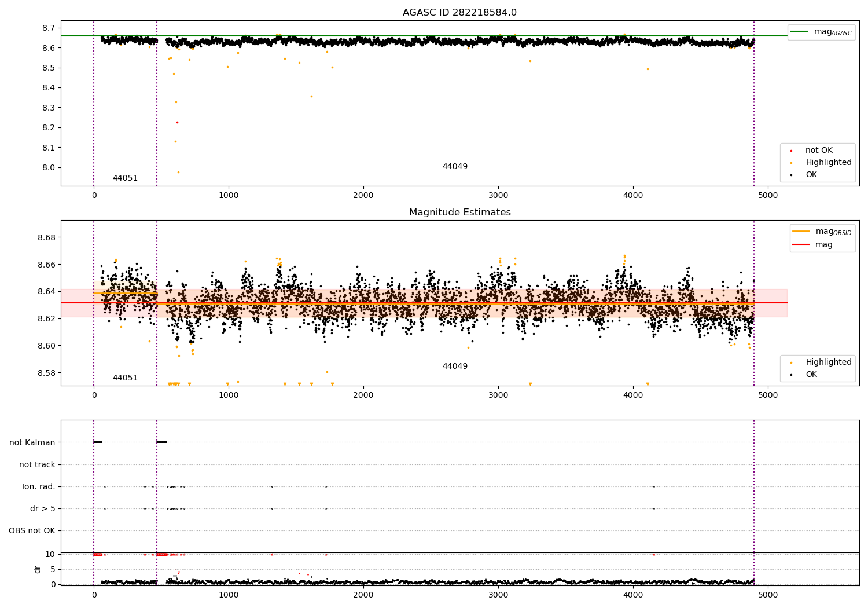Click the 5000 x-axis tick of the top plot
Image resolution: width=868 pixels, height=608 pixels.
[x=768, y=196]
